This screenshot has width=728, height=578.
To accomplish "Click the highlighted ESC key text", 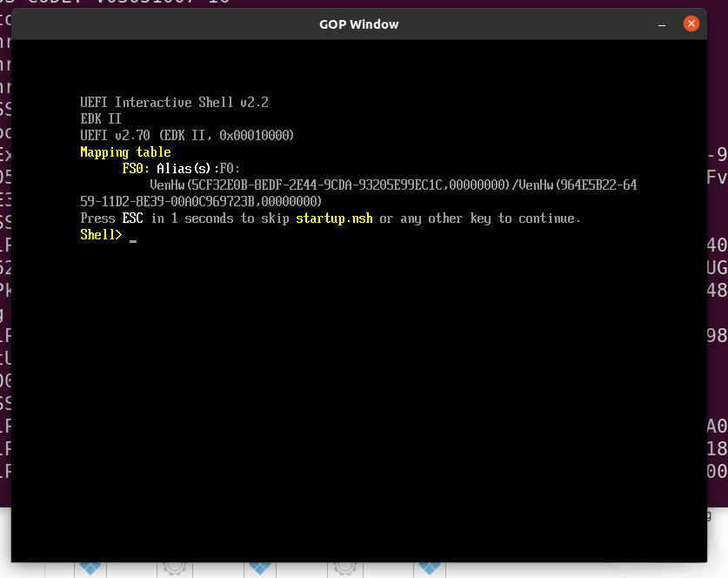I will click(132, 218).
